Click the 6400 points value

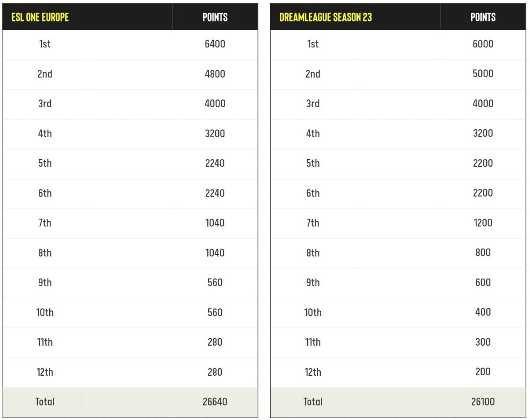tap(215, 44)
